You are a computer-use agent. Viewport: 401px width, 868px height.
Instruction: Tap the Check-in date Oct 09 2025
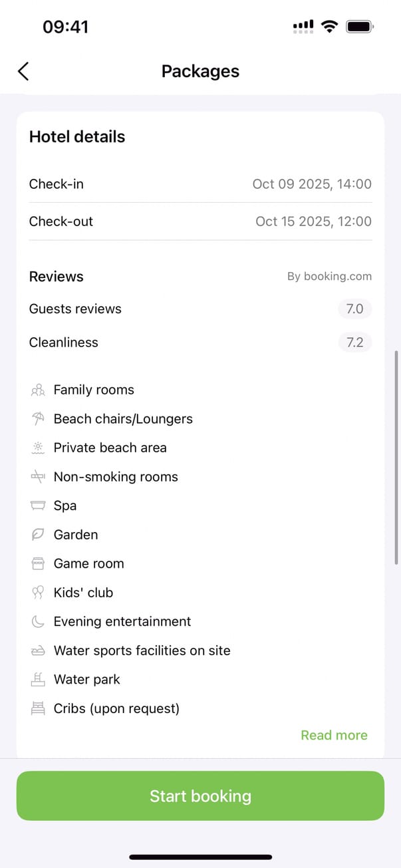point(312,184)
